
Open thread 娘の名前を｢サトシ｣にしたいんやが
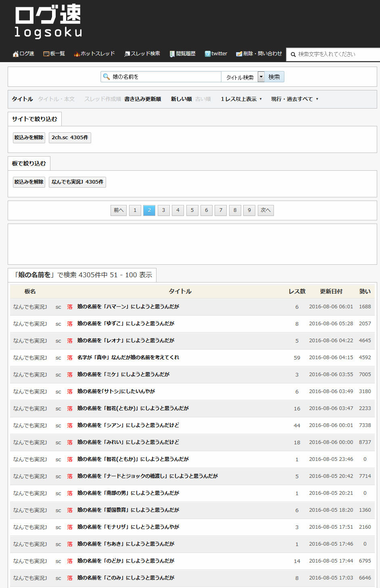pos(116,391)
